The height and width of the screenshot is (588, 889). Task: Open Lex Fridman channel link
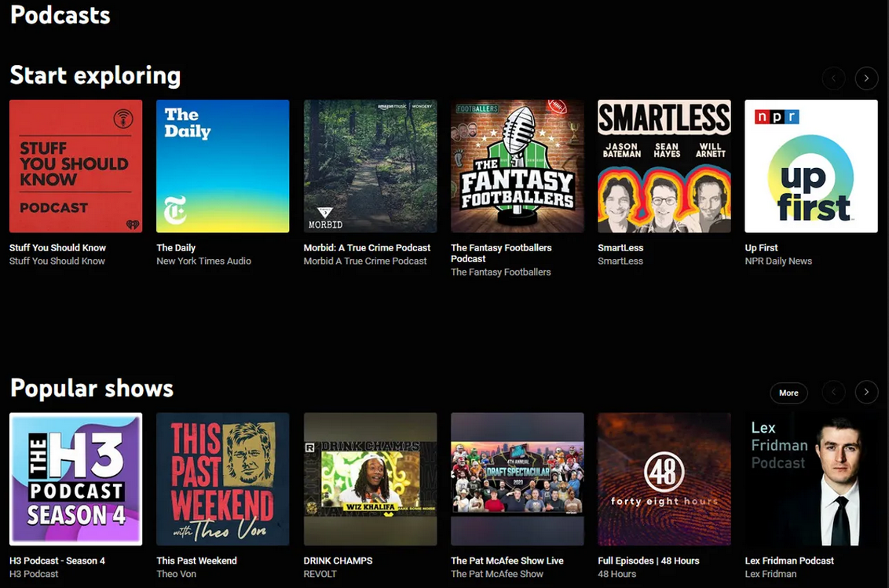[x=770, y=574]
